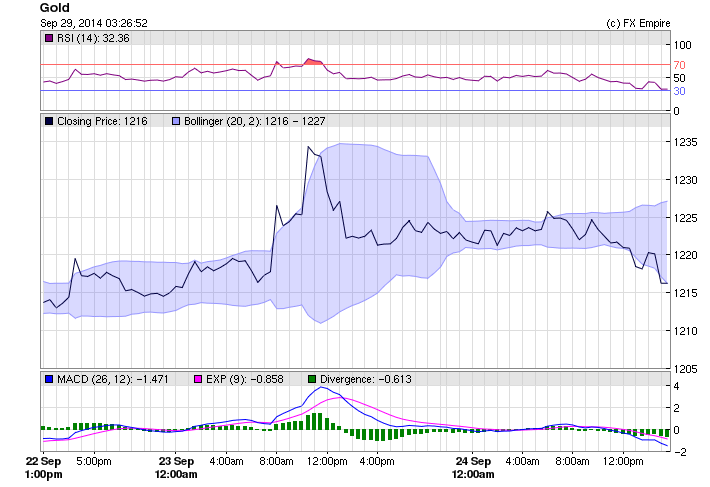Click the '24 Sep 12:00am' time label
The image size is (710, 487).
(x=473, y=468)
